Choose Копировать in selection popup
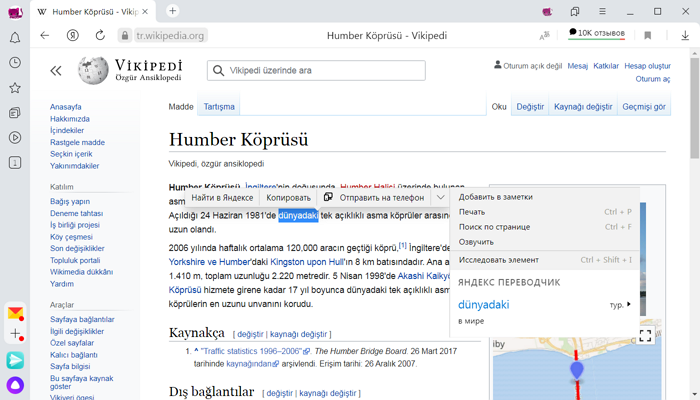Viewport: 700px width, 400px height. tap(288, 198)
